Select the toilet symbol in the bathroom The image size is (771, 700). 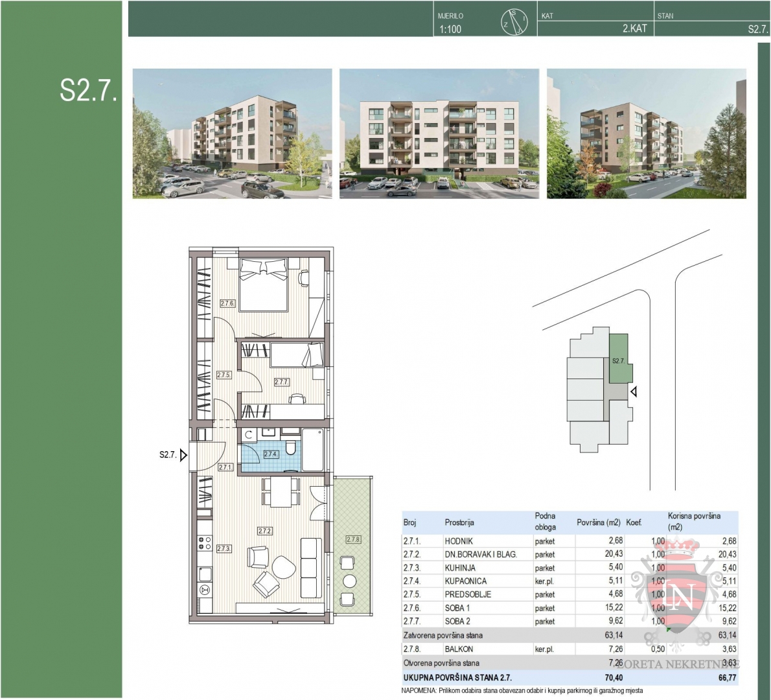[292, 448]
